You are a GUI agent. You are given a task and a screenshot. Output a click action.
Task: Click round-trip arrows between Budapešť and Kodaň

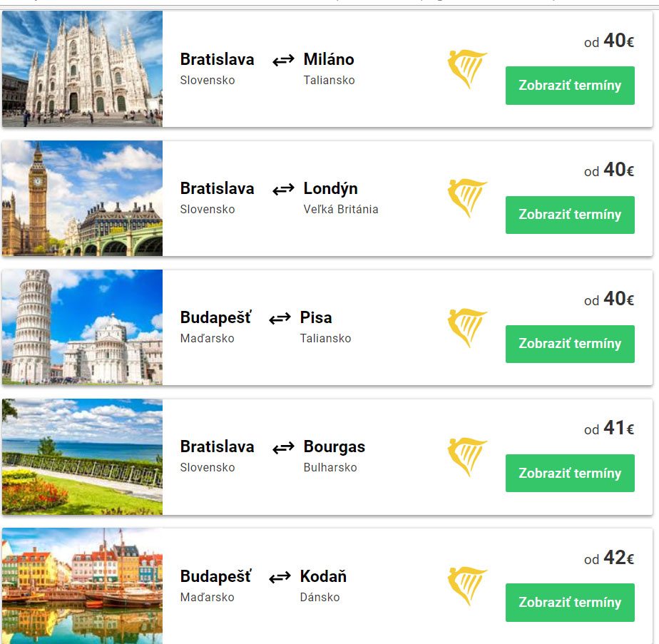280,576
